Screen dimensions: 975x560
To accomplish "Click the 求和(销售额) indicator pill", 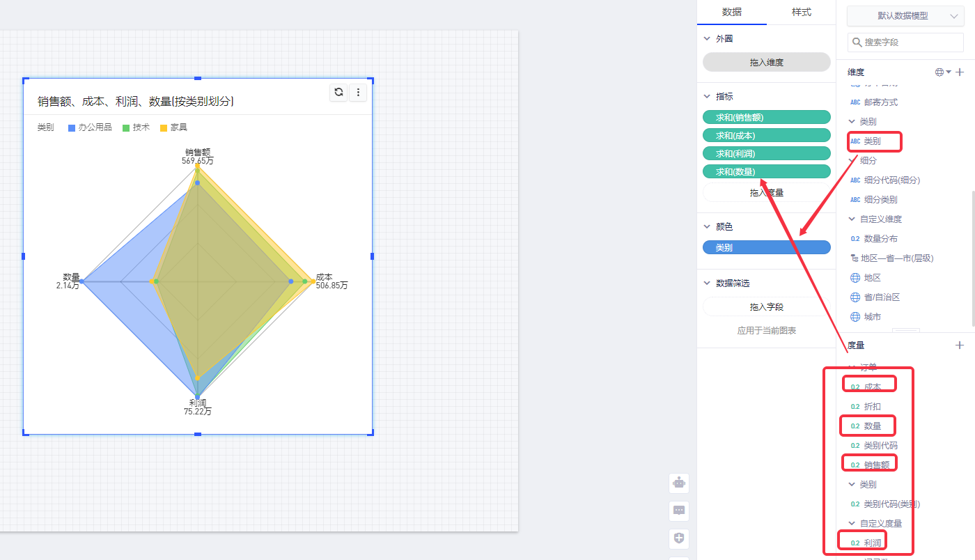I will click(766, 118).
